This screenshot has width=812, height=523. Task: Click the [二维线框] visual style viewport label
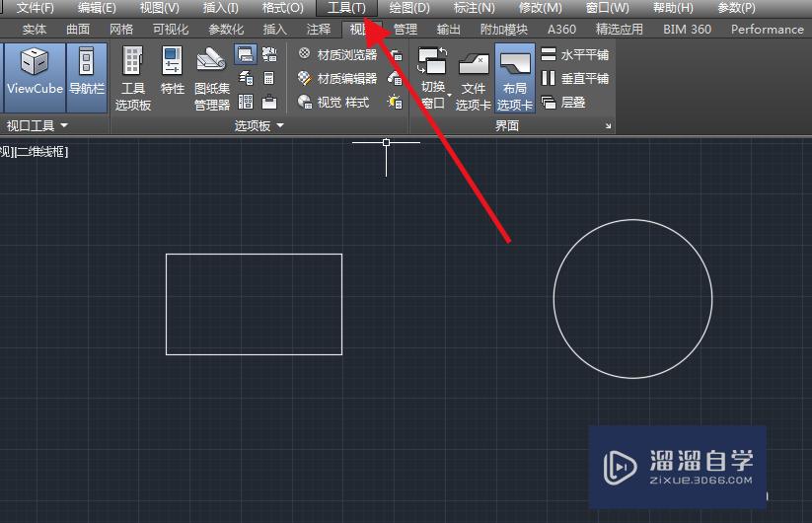pos(40,152)
